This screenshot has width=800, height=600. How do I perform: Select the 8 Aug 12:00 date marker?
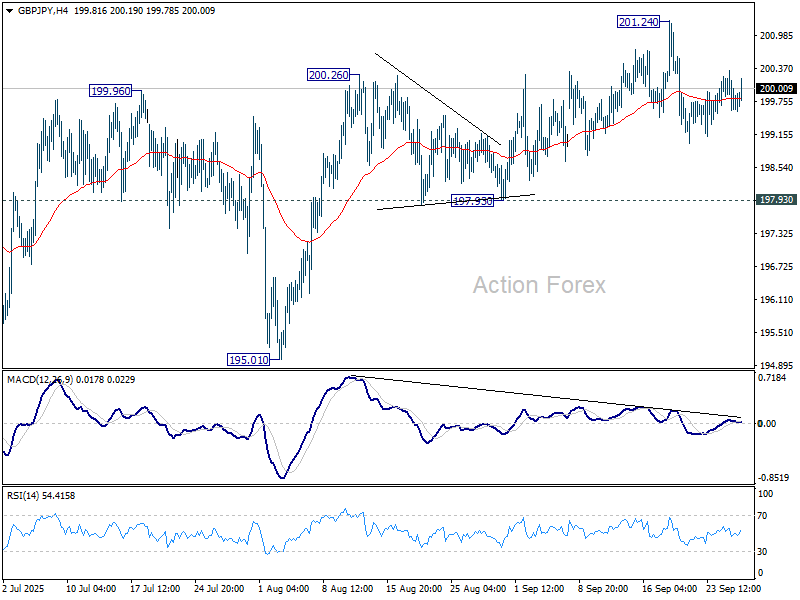[x=346, y=589]
